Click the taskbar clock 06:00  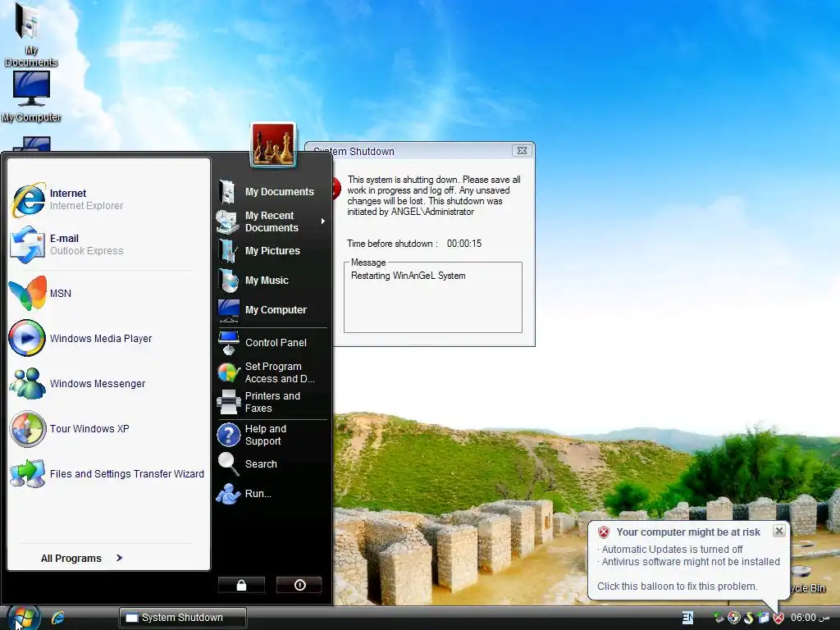(x=810, y=618)
